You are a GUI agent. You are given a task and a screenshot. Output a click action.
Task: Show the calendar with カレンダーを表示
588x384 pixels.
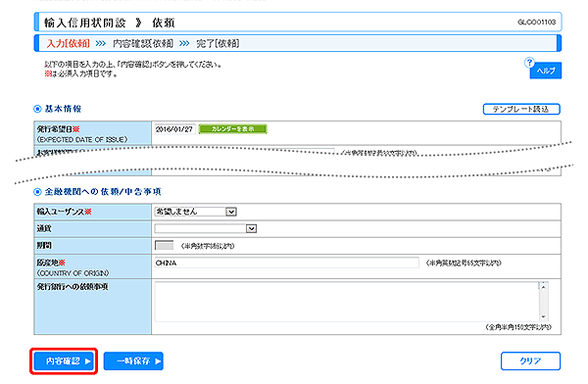[x=232, y=129]
